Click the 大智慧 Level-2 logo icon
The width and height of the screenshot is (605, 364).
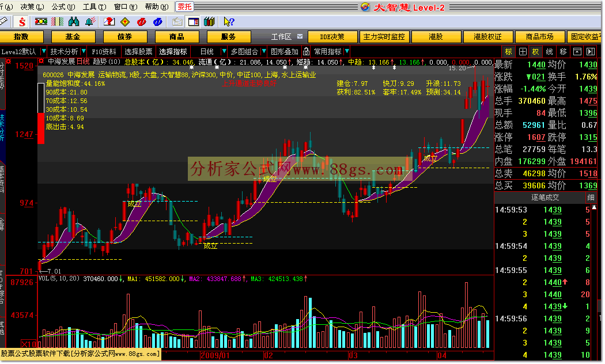(365, 7)
